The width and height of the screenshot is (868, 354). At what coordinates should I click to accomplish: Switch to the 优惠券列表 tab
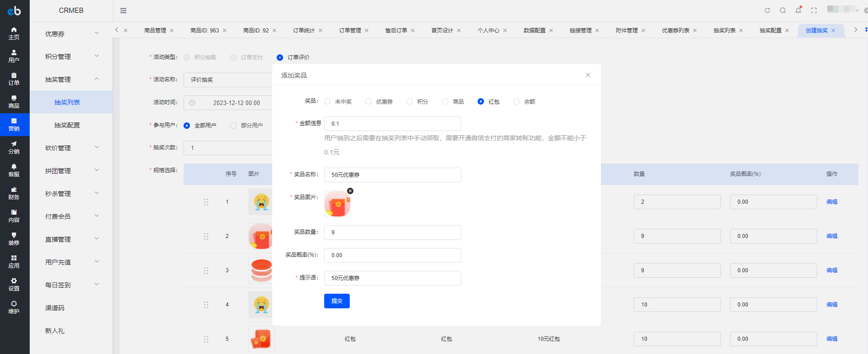pyautogui.click(x=675, y=31)
